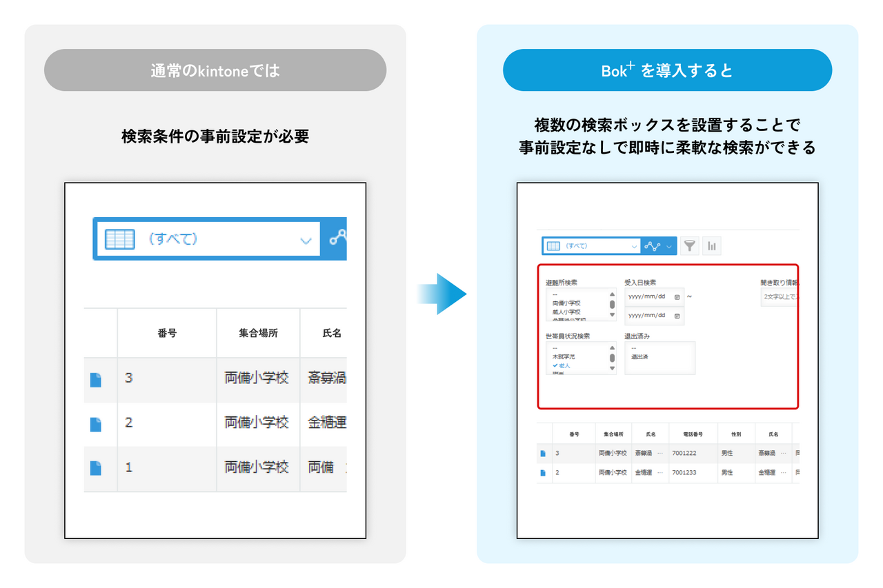The image size is (883, 588).
Task: Select 退出済 option in 退出済み list
Action: click(639, 357)
